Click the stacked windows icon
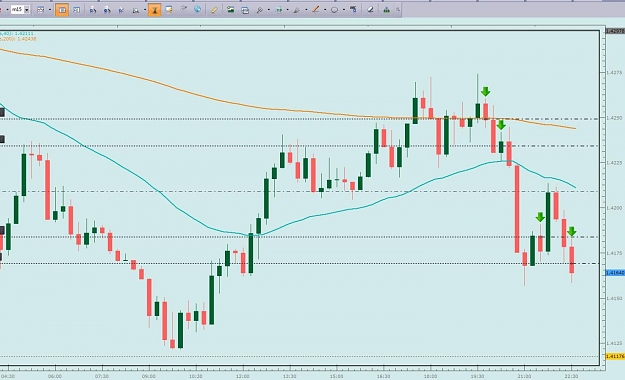The height and width of the screenshot is (380, 625). tap(245, 10)
